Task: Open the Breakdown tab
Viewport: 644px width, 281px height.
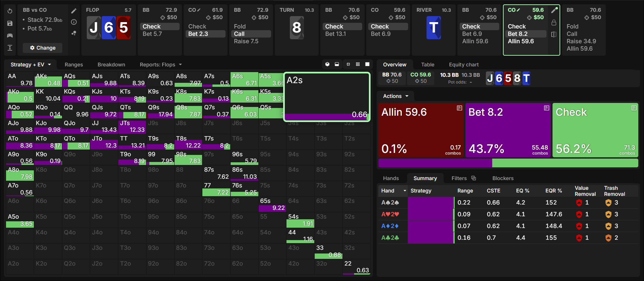Action: coord(111,64)
